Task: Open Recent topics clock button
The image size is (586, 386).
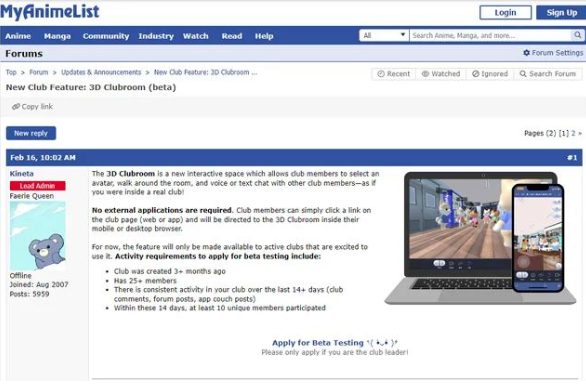Action: tap(394, 74)
